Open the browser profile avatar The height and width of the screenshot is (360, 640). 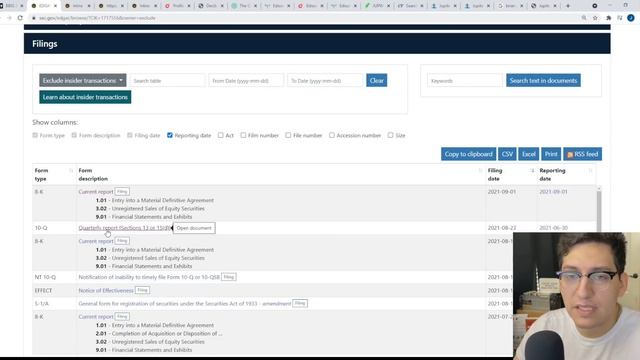coord(631,18)
